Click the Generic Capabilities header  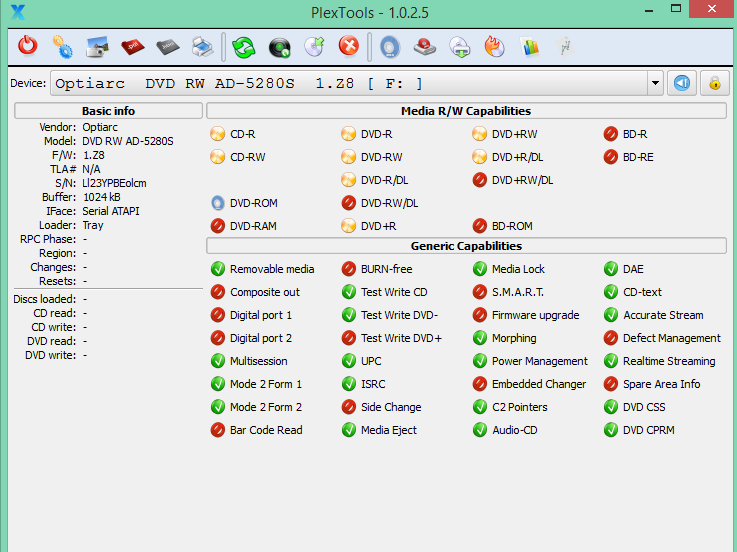coord(466,246)
